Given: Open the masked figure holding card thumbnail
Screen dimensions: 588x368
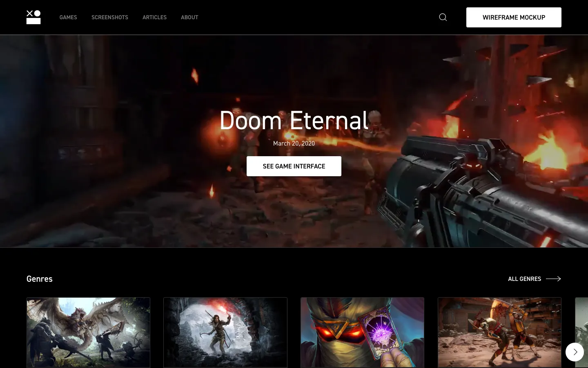Looking at the screenshot, I should click(x=362, y=332).
